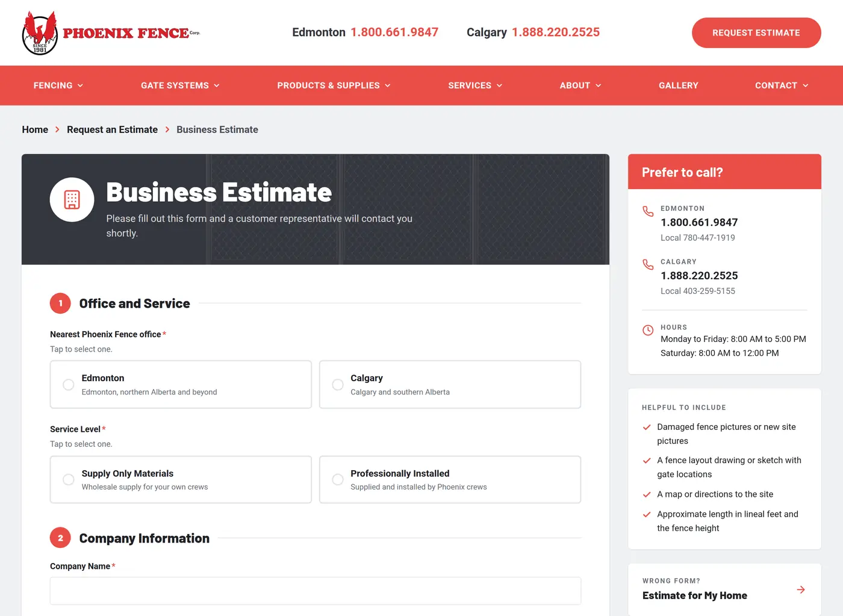This screenshot has height=616, width=843.
Task: Click checkmark beside map or directions item
Action: coord(647,494)
